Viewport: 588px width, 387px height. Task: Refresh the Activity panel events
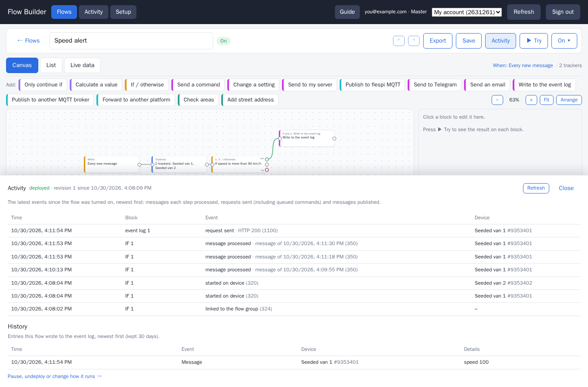pos(536,188)
